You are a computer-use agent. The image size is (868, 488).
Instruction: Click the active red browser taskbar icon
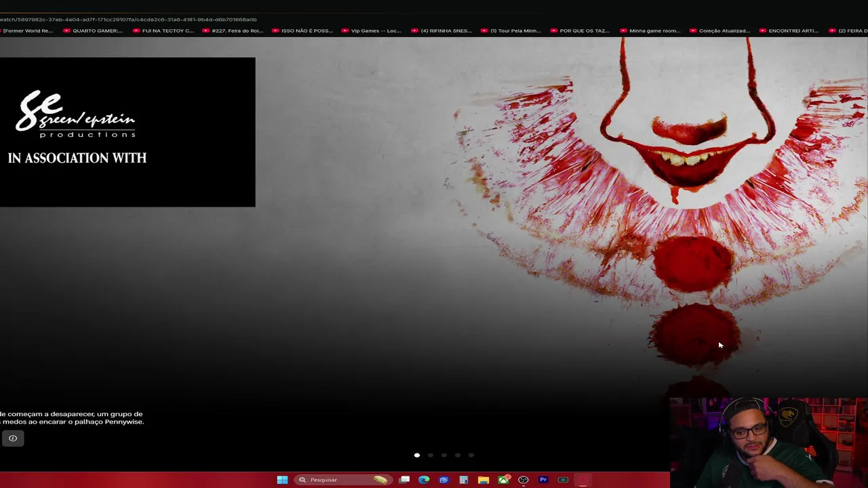coord(583,480)
